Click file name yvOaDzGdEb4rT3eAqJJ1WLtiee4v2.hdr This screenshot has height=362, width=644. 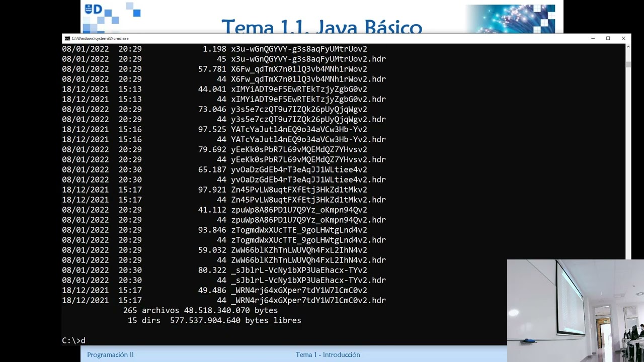308,179
